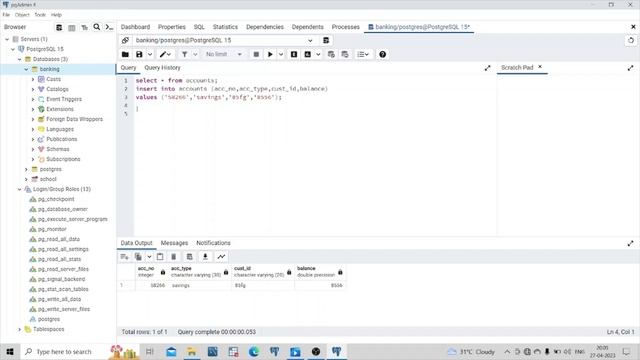The image size is (640, 360).
Task: Rollback the transaction icon
Action: click(x=345, y=54)
